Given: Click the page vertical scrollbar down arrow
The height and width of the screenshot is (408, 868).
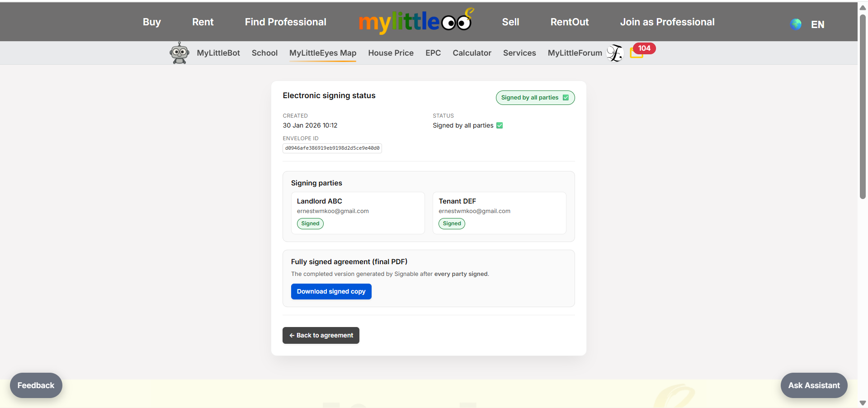Looking at the screenshot, I should click(863, 403).
